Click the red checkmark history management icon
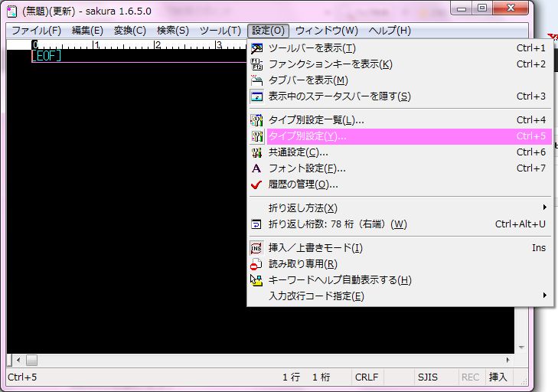558x392 pixels. [x=256, y=185]
